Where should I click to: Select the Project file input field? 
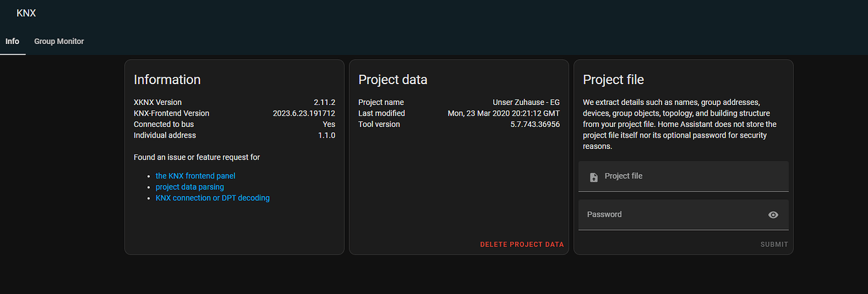click(683, 177)
